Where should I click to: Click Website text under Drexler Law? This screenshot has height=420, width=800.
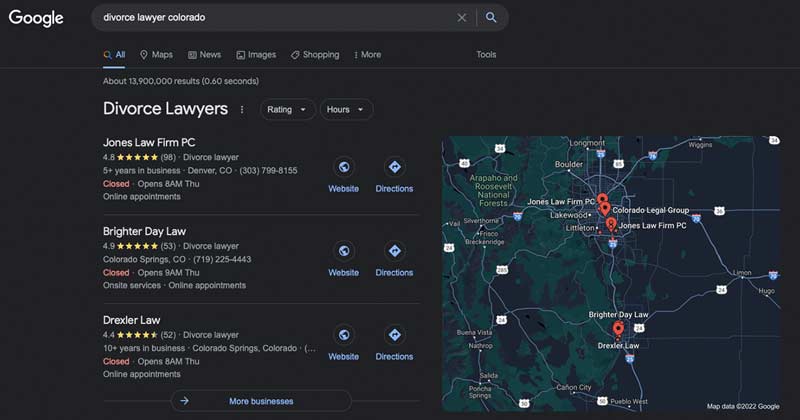[343, 357]
